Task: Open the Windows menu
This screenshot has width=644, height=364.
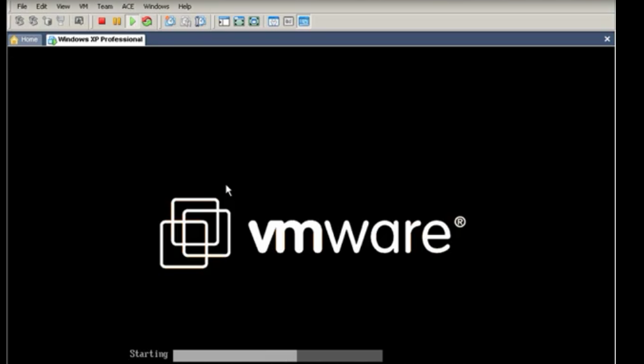Action: coord(156,6)
